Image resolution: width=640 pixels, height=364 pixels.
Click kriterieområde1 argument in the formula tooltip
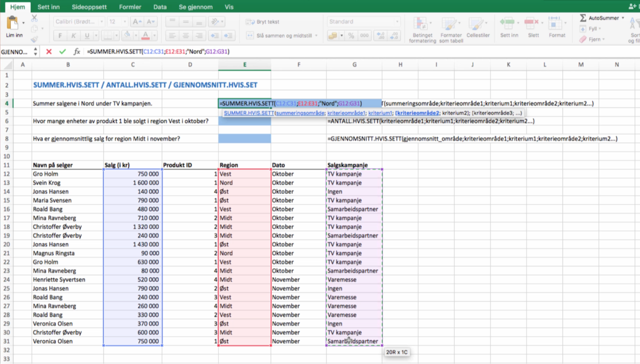[346, 113]
